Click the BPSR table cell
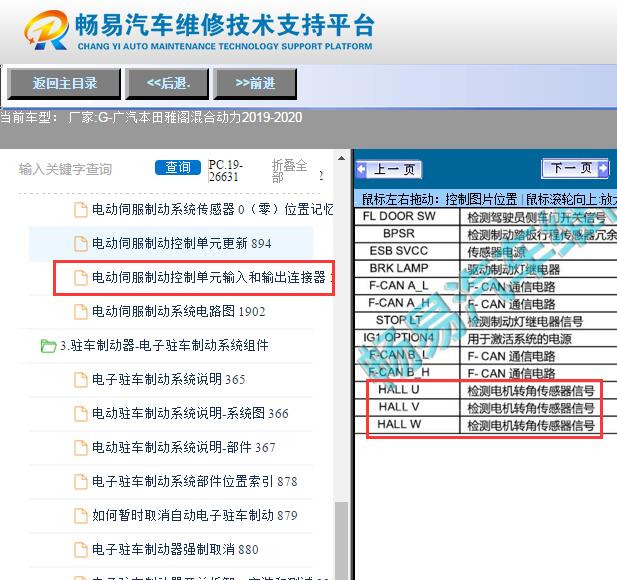 point(407,234)
